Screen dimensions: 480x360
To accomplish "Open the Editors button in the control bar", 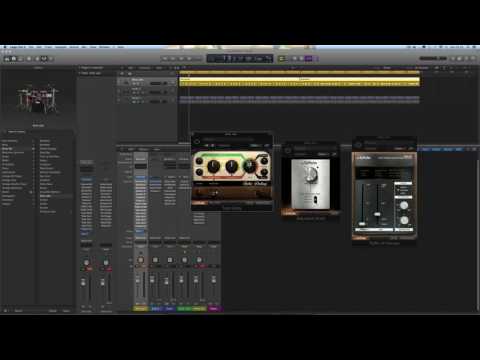I will pyautogui.click(x=51, y=59).
